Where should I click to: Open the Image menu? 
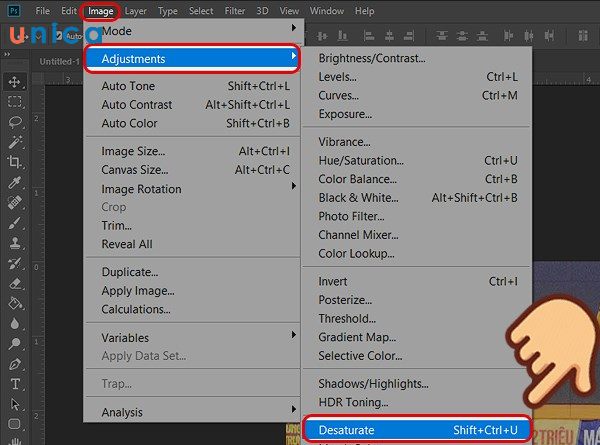(x=101, y=11)
